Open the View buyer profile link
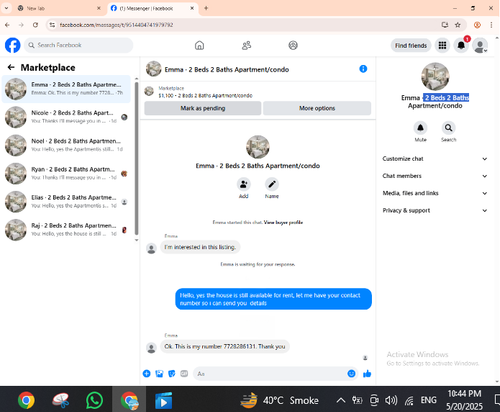 click(x=283, y=222)
